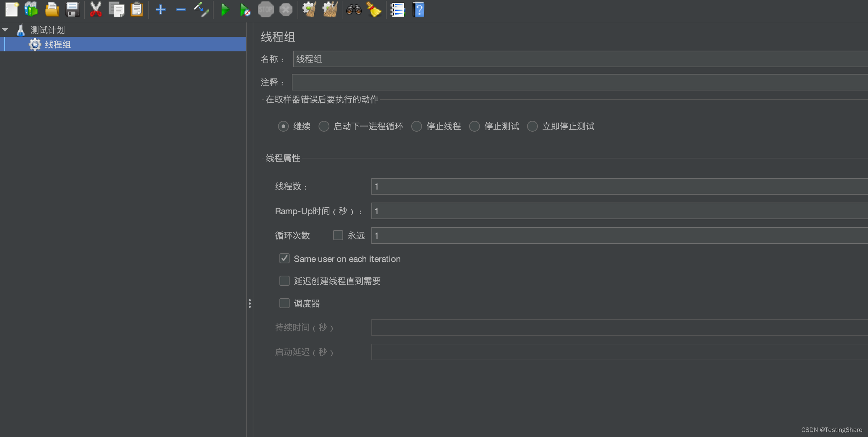The height and width of the screenshot is (437, 868).
Task: Click 持续时间（秒）input field
Action: (x=613, y=328)
